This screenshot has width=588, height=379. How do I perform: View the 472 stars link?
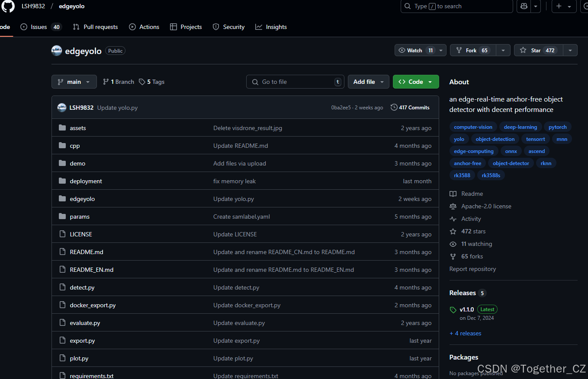coord(473,231)
